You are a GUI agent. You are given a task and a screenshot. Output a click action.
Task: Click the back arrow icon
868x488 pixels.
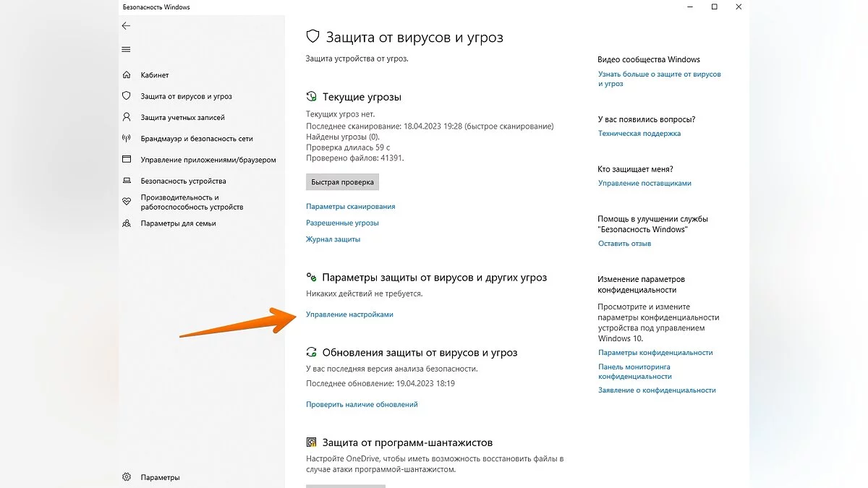click(126, 26)
